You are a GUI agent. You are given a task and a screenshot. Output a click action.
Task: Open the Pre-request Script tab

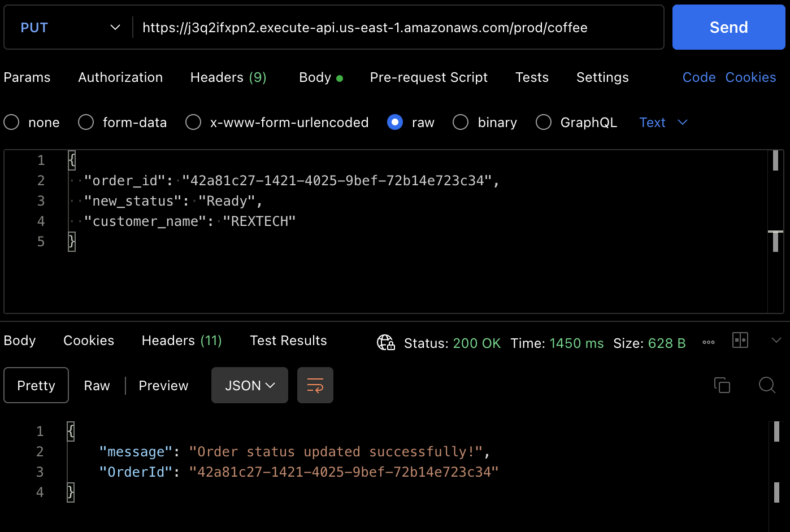[x=429, y=77]
